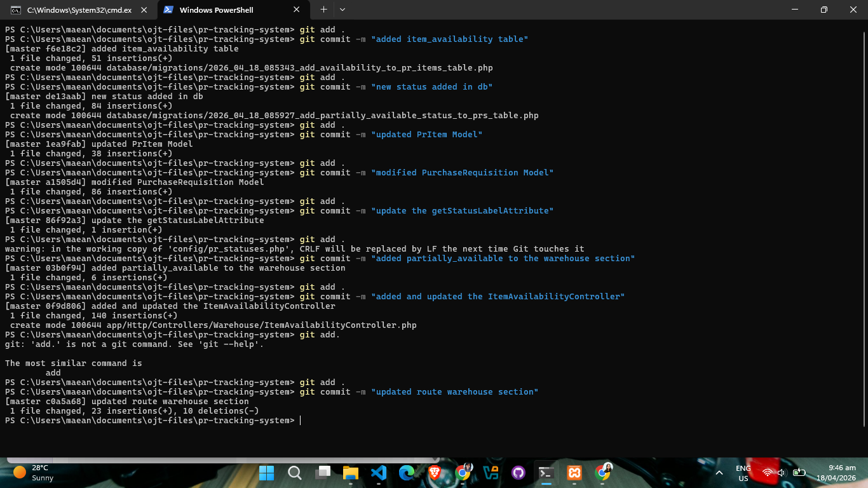Click the PowerShell tab icon
This screenshot has height=488, width=868.
pos(168,10)
